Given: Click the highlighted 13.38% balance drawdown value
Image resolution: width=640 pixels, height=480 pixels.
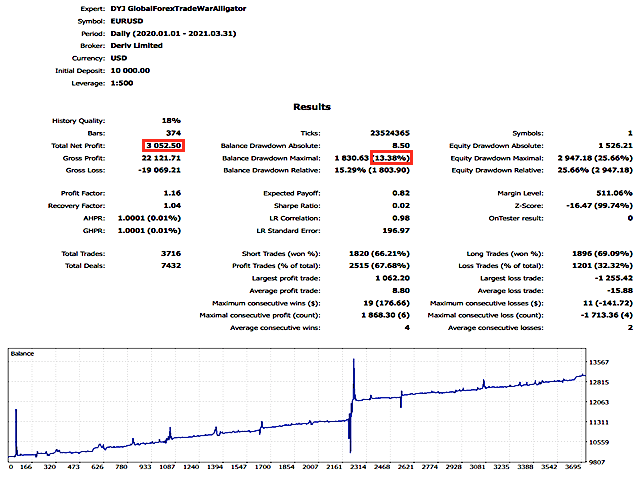Looking at the screenshot, I should pyautogui.click(x=391, y=159).
